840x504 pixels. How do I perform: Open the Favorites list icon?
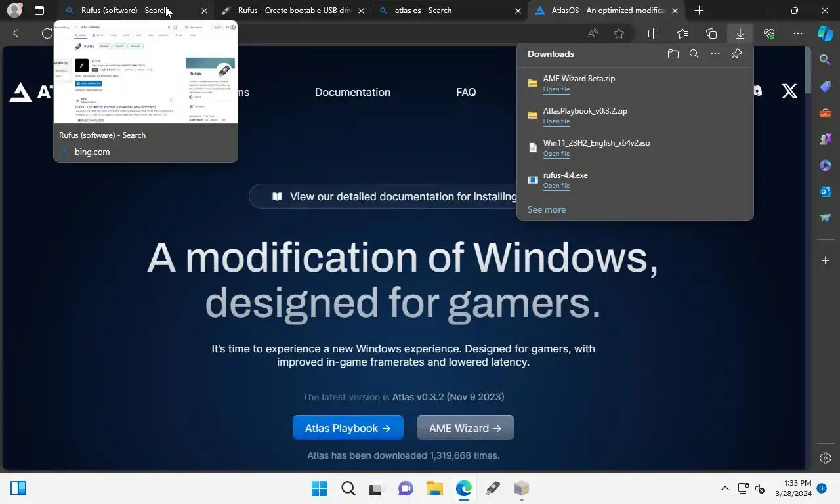pyautogui.click(x=682, y=33)
